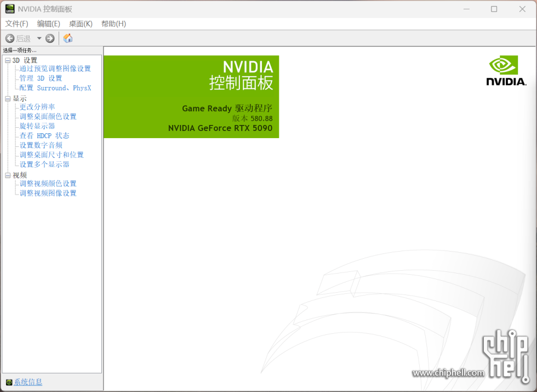Open the 系统信息 link
This screenshot has height=392, width=537.
point(28,382)
